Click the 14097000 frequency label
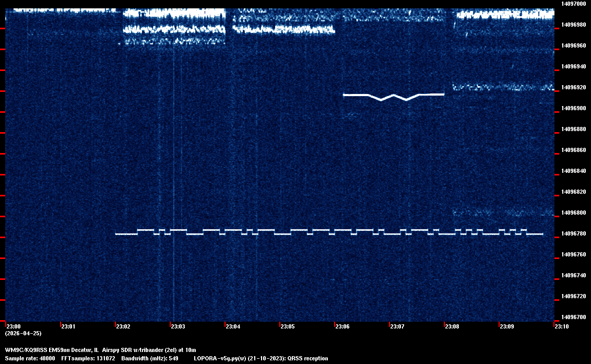591x364 pixels. tap(573, 4)
